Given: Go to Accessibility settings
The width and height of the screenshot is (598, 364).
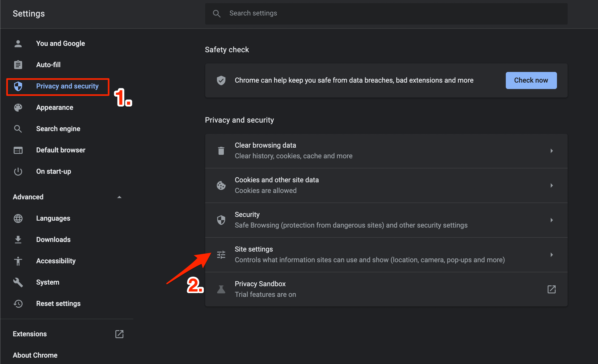Looking at the screenshot, I should 56,261.
